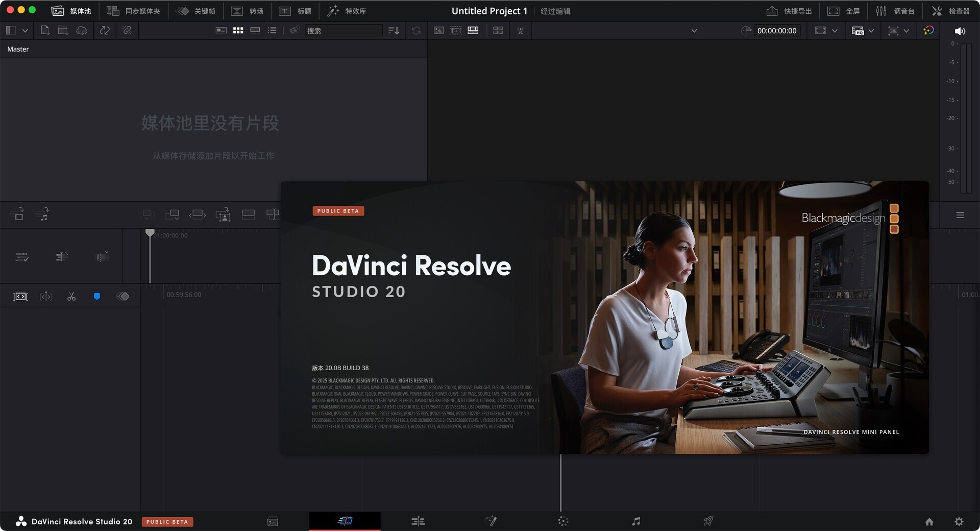Open the viewer overlay options chevron
This screenshot has width=980, height=531.
906,31
